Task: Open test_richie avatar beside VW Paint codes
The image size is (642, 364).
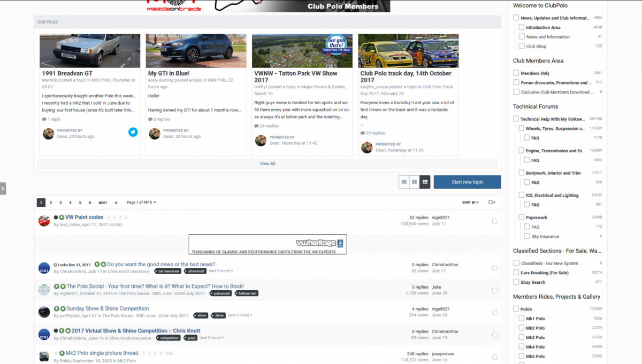Action: pos(44,221)
